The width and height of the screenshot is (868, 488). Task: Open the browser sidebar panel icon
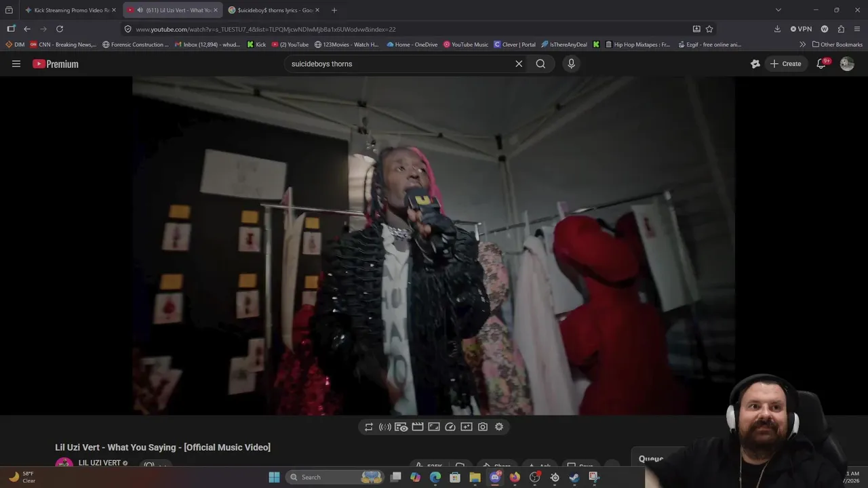[11, 29]
